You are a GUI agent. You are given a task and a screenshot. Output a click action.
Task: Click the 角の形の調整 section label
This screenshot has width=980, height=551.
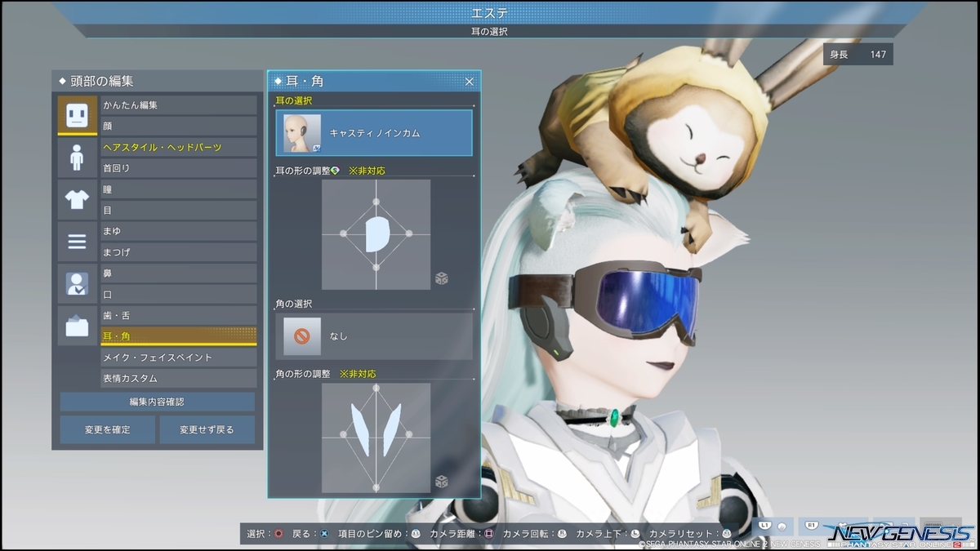point(303,374)
